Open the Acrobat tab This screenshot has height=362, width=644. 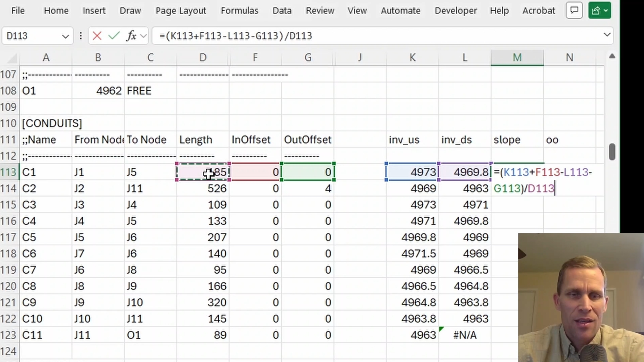click(x=539, y=11)
